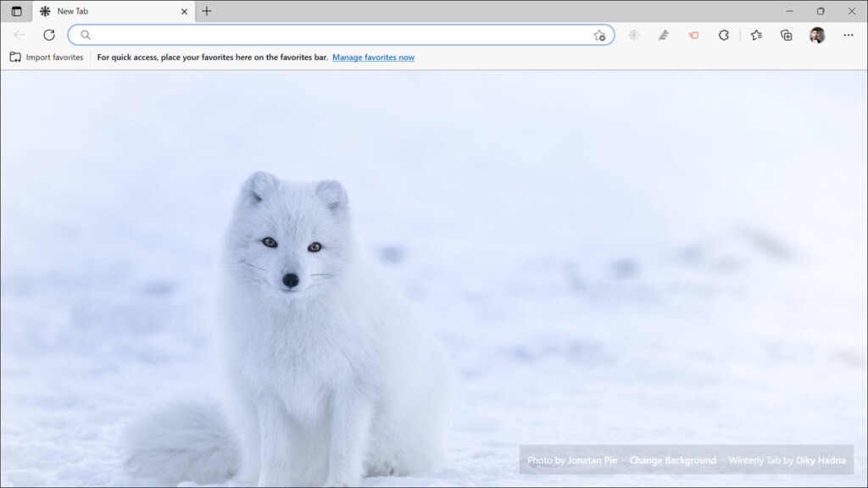
Task: Click the magnifier icon in the search box
Action: pos(85,35)
